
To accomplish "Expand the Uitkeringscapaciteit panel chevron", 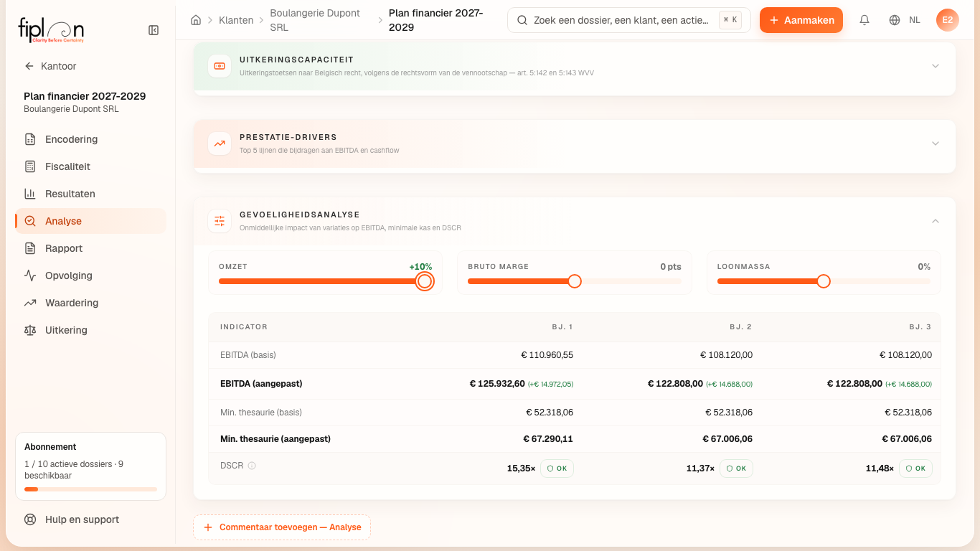I will [936, 66].
